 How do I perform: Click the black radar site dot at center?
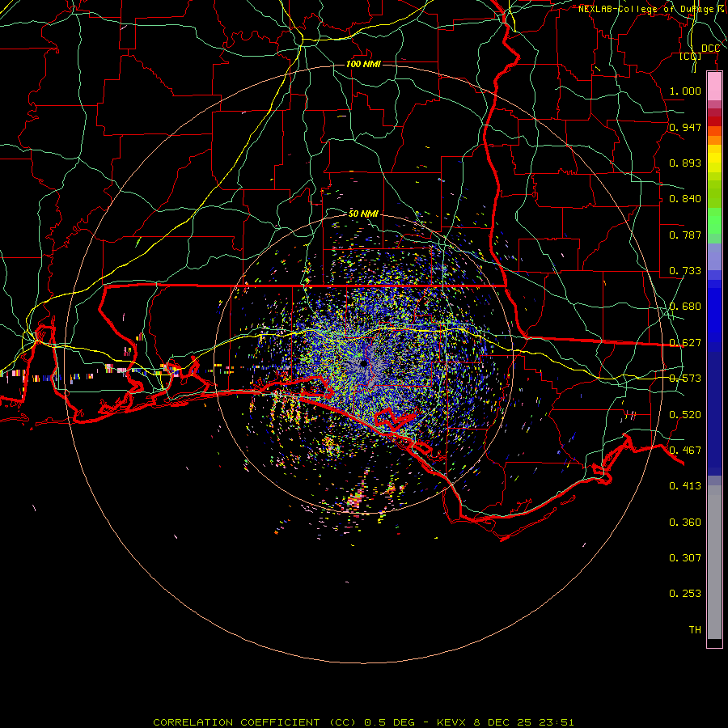click(x=363, y=363)
